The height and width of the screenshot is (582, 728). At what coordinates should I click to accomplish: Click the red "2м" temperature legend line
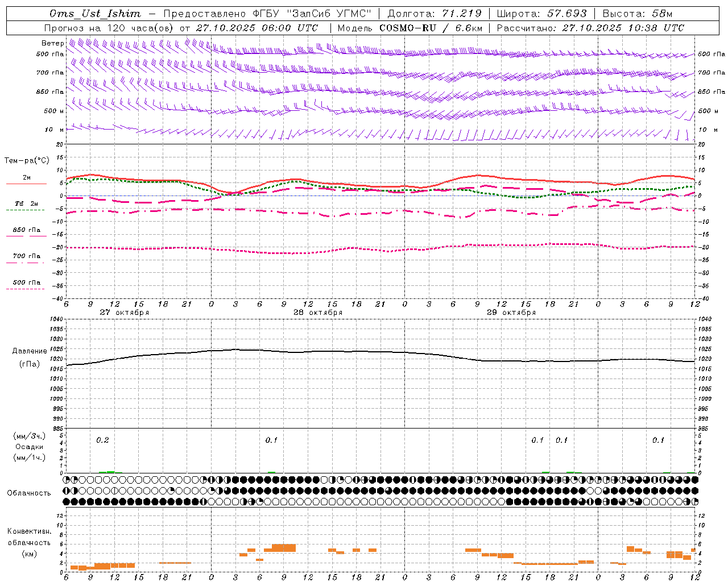coord(26,184)
